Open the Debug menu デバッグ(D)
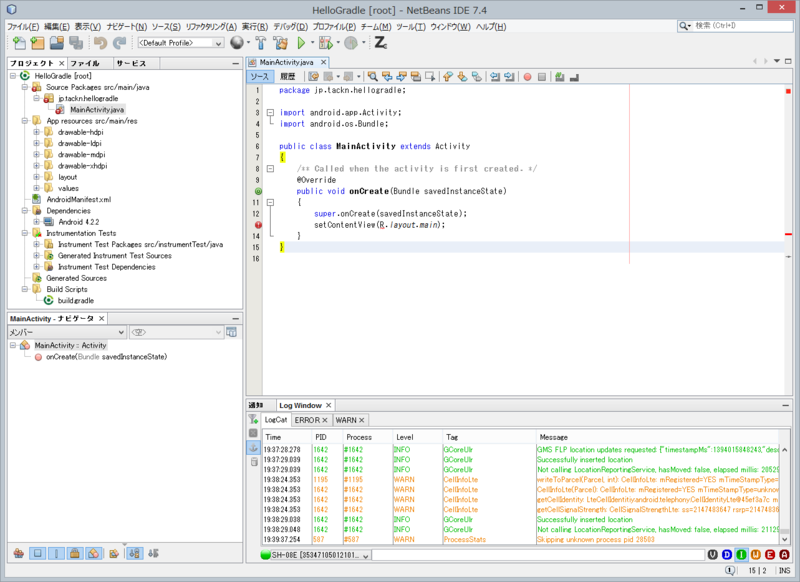Viewport: 800px width, 582px height. click(290, 27)
